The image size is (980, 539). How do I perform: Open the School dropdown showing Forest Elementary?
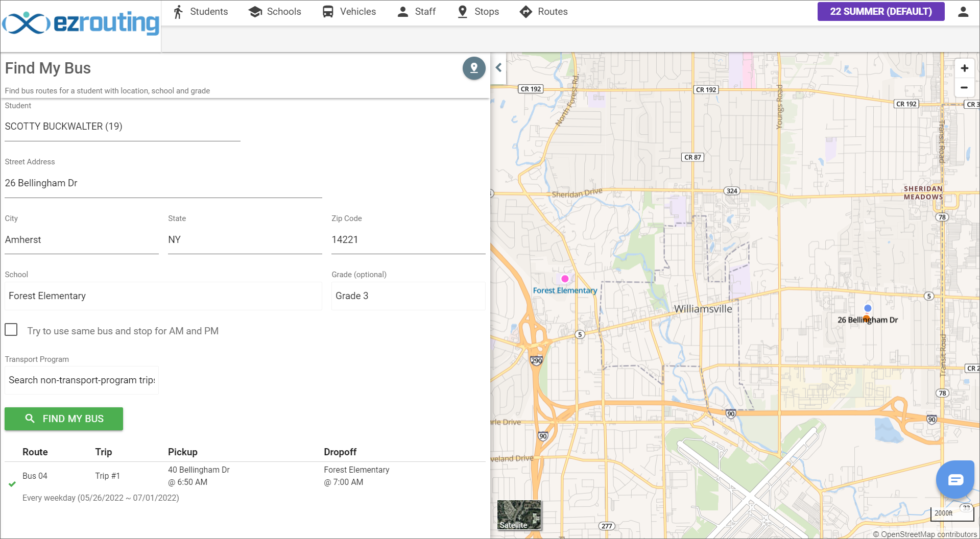(163, 296)
